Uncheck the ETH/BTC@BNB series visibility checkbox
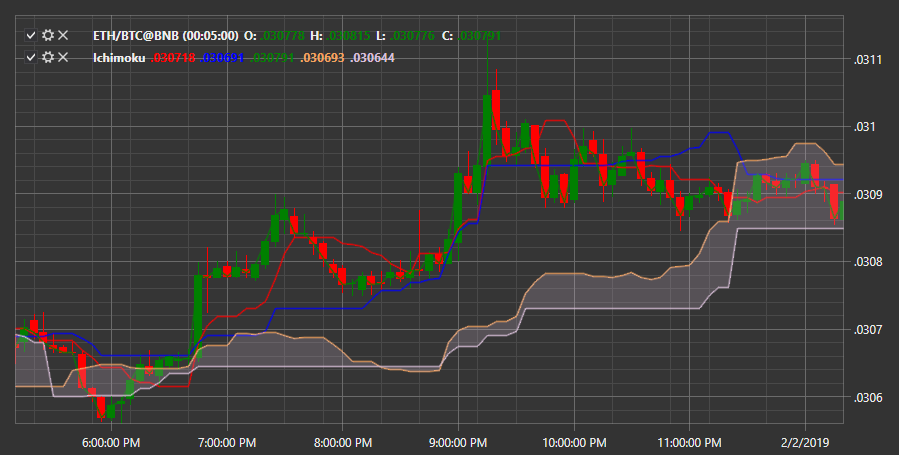 click(31, 36)
